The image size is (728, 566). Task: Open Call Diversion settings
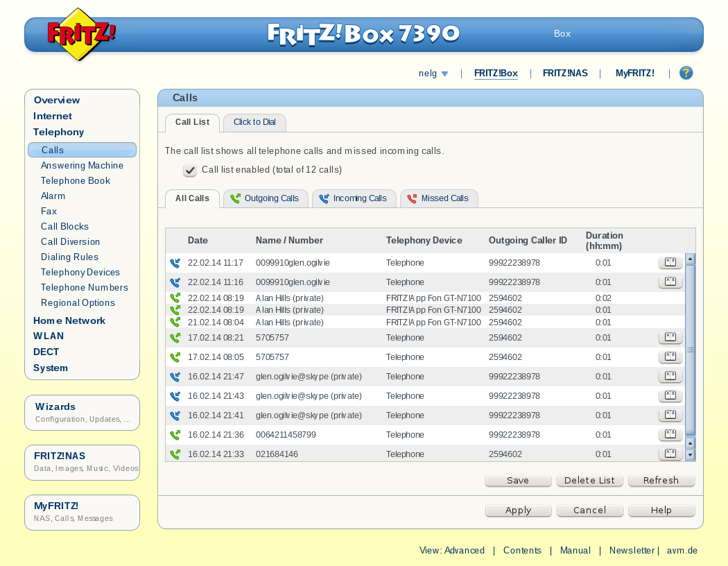coord(70,242)
